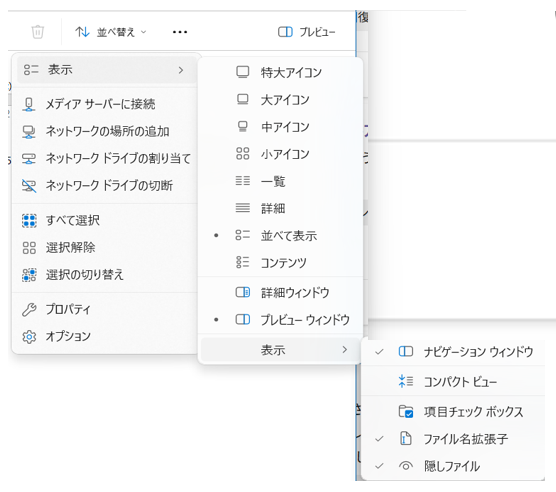
Task: Click the list view icon beside 一覧
Action: coord(243,181)
